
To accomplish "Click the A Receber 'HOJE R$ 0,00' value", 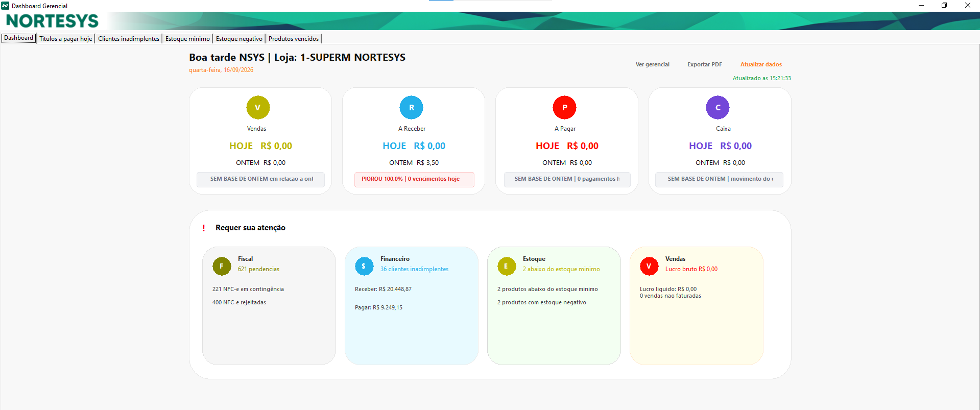I will pyautogui.click(x=414, y=146).
